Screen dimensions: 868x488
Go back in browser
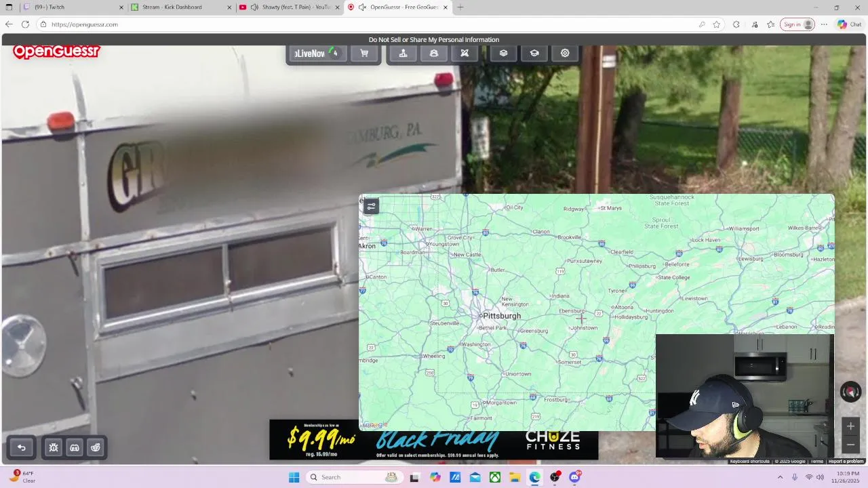(8, 24)
